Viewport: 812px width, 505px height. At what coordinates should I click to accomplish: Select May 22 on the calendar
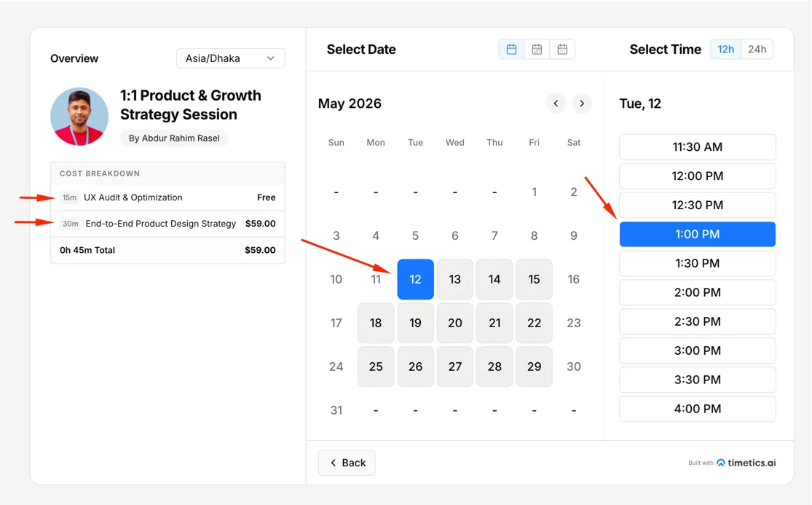(x=534, y=324)
